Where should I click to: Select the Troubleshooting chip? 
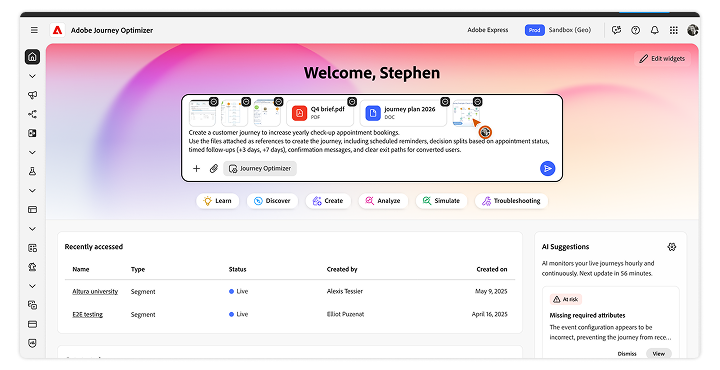point(512,201)
